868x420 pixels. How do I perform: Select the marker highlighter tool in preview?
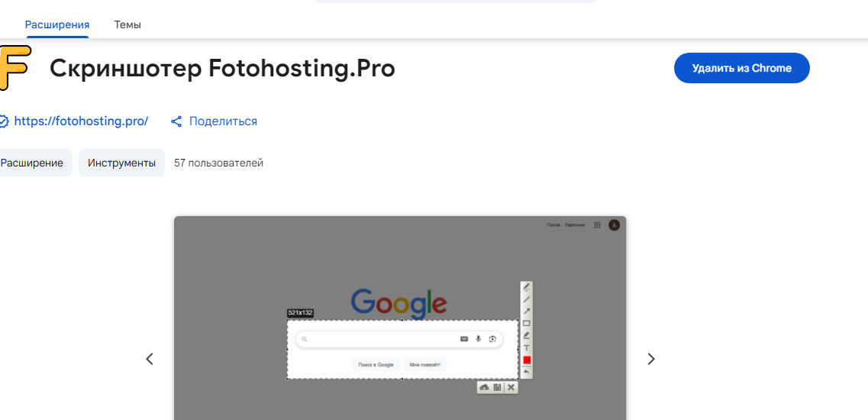pyautogui.click(x=527, y=335)
